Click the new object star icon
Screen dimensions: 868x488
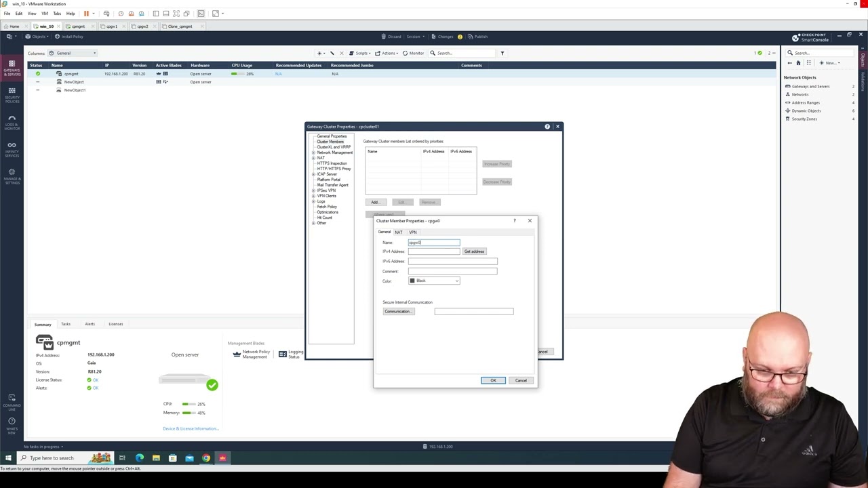pyautogui.click(x=319, y=53)
